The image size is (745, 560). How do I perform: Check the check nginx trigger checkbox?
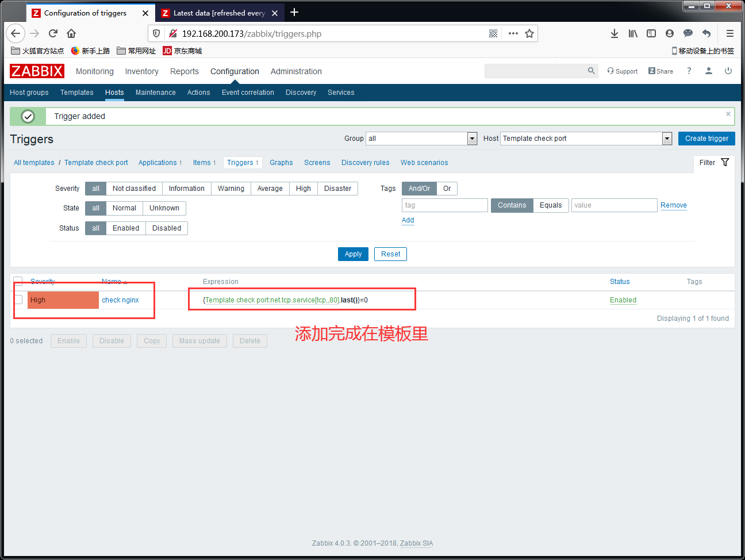tap(18, 300)
